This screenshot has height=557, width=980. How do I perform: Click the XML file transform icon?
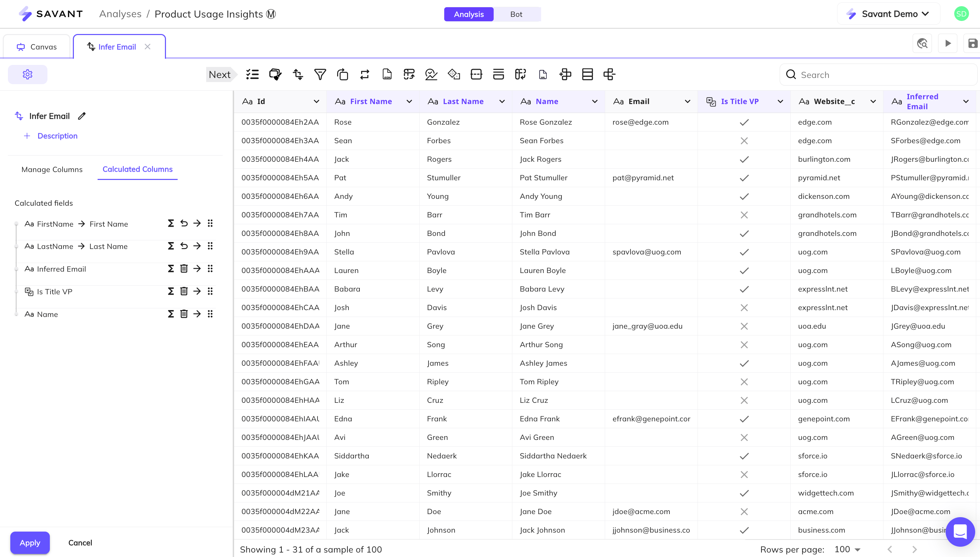tap(543, 74)
